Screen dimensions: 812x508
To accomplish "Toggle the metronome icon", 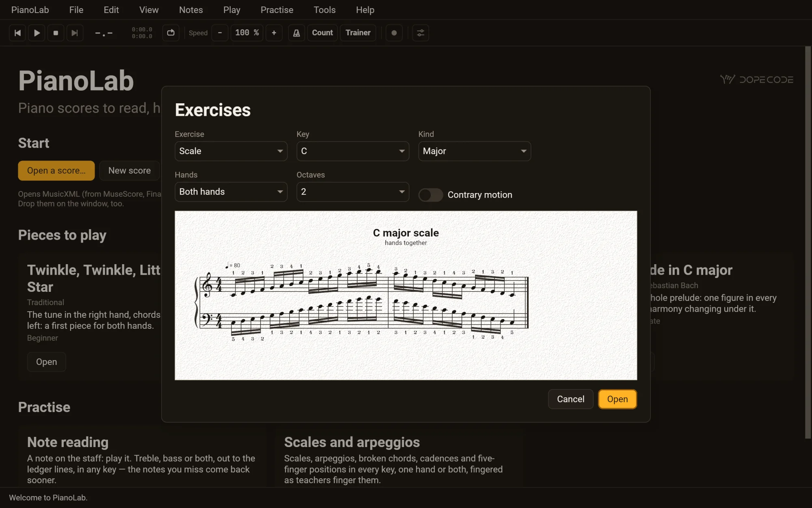I will click(x=297, y=33).
